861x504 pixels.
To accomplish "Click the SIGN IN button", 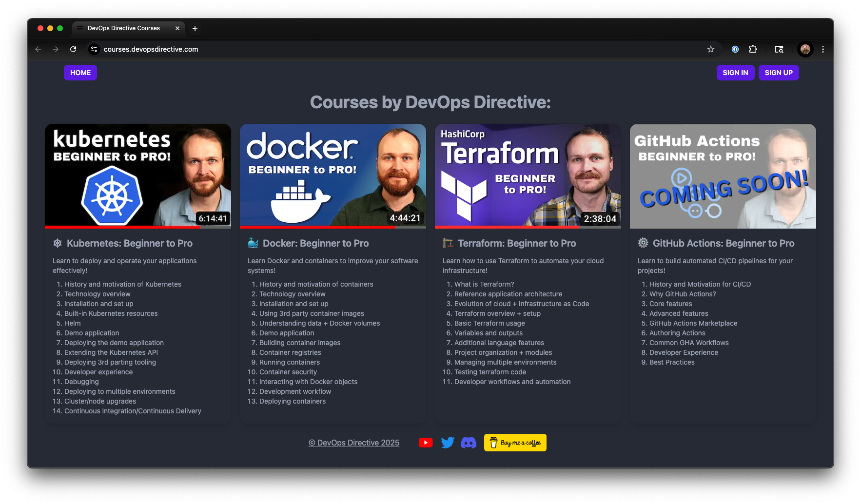I will (735, 73).
